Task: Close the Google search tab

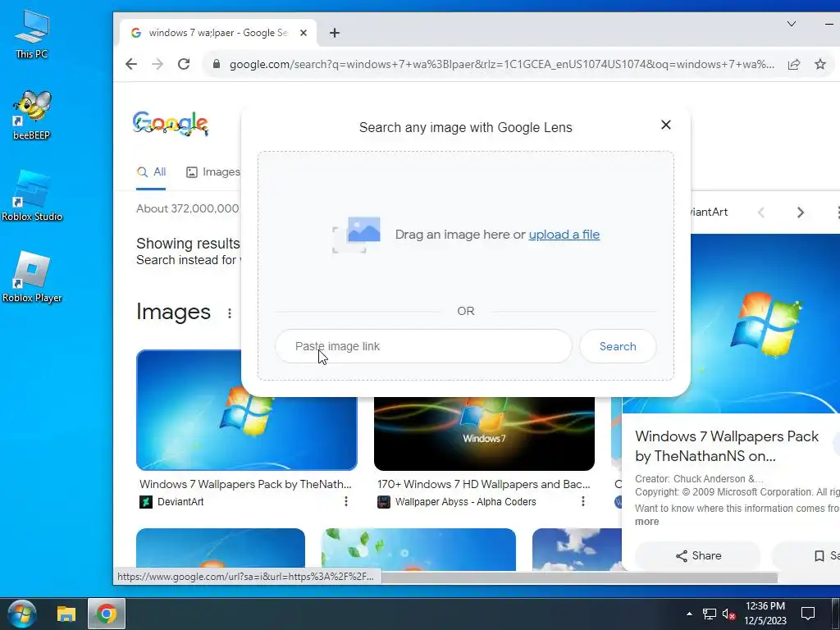Action: pos(304,33)
